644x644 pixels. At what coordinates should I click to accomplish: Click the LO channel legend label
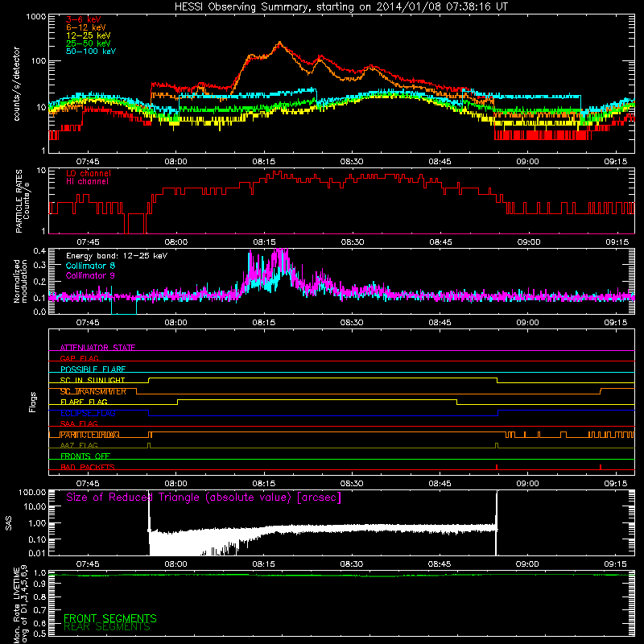pos(89,173)
